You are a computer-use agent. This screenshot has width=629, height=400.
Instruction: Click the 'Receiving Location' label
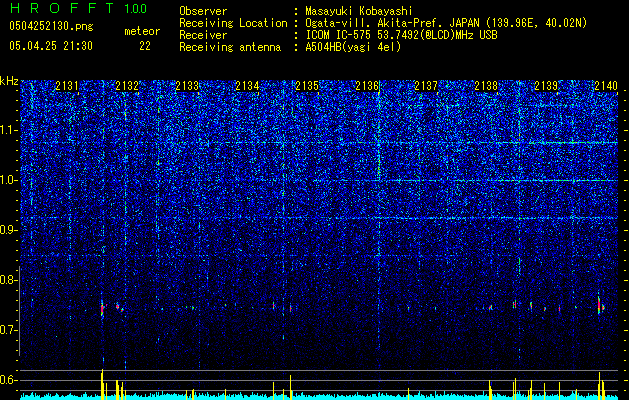pos(233,23)
